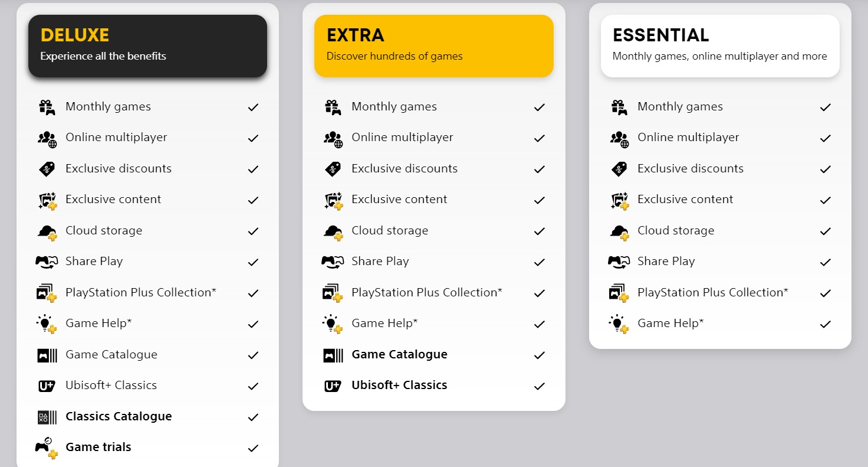Click the Ubisoft+ Classics icon in Extra
Viewport: 868px width, 467px height.
pyautogui.click(x=333, y=386)
